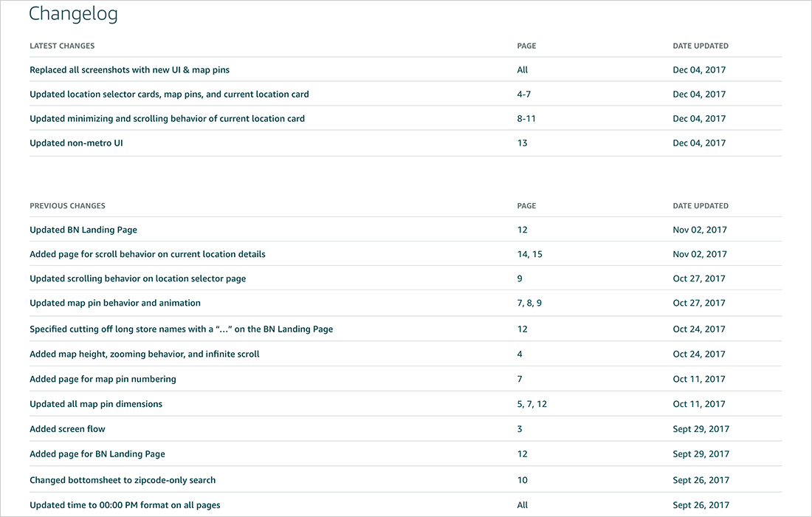Click "Updated scrolling behavior on location selector page"
Screen dimensions: 812x517
(137, 278)
